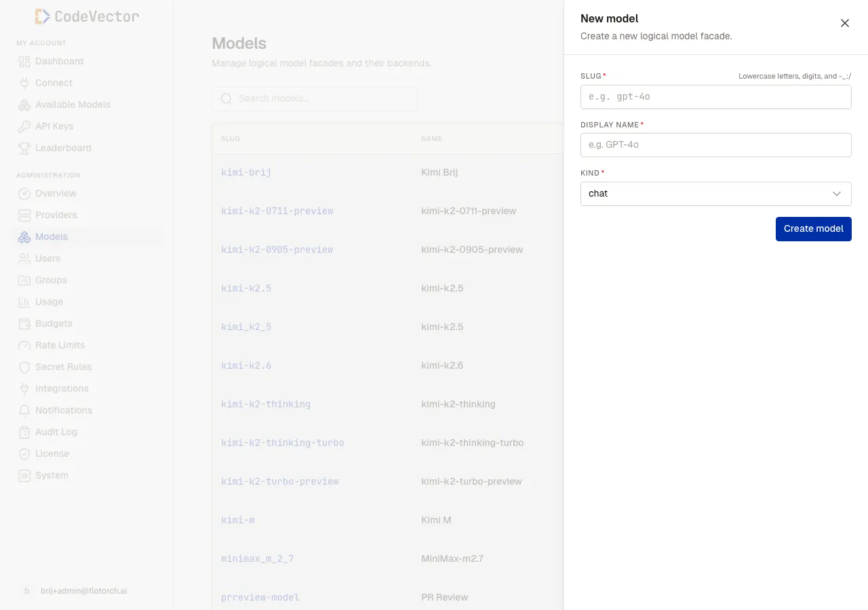Image resolution: width=868 pixels, height=610 pixels.
Task: Click the Providers server icon
Action: pos(24,215)
